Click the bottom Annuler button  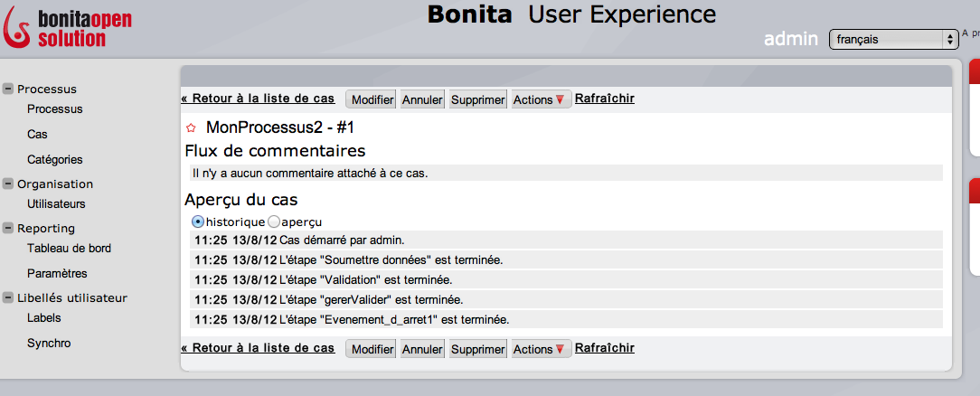click(x=422, y=349)
